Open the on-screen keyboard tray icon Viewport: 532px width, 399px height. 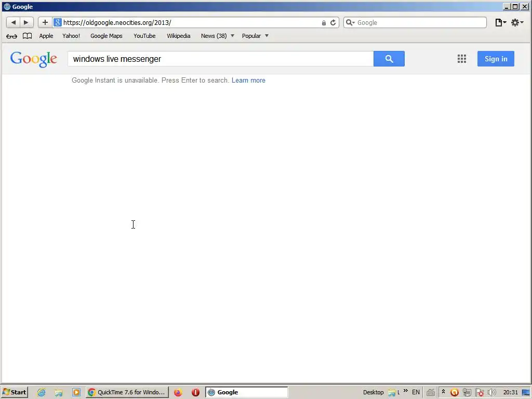point(431,393)
